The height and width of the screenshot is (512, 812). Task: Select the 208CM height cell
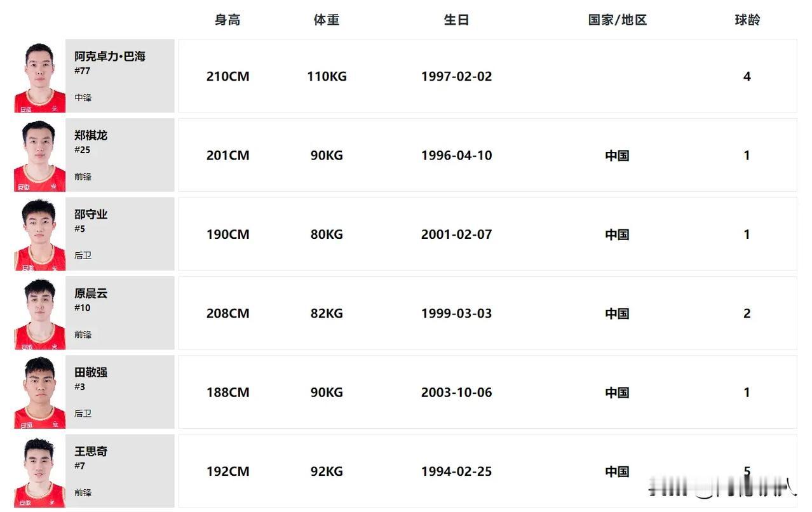227,313
